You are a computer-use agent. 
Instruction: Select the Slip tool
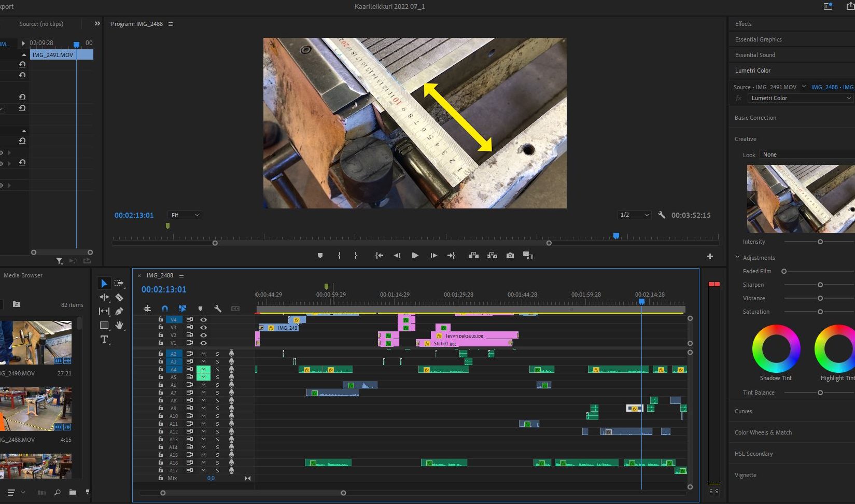click(x=104, y=311)
